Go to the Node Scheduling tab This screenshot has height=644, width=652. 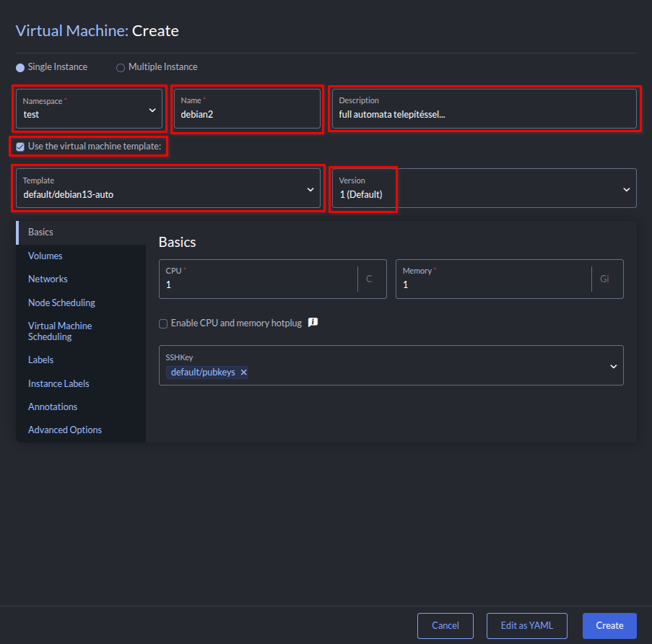pyautogui.click(x=61, y=303)
